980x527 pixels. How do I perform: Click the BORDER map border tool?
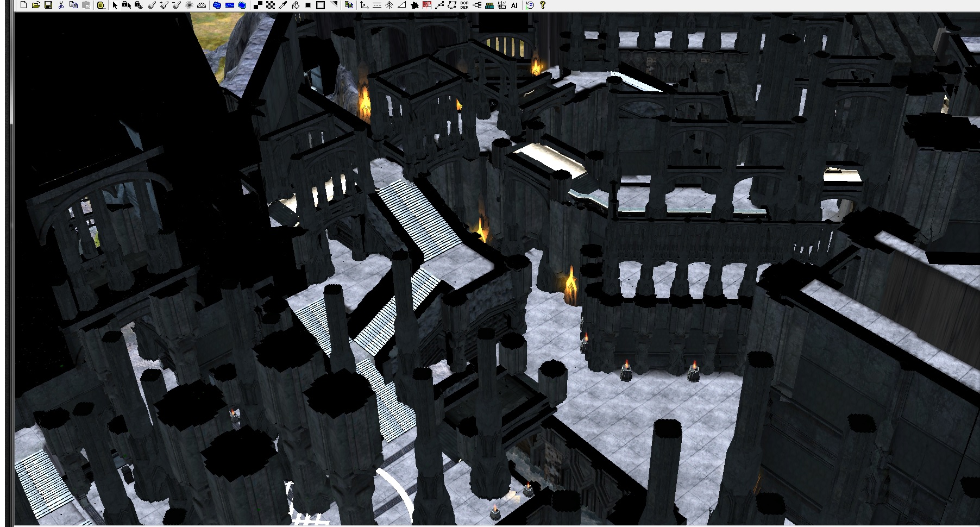pos(464,5)
